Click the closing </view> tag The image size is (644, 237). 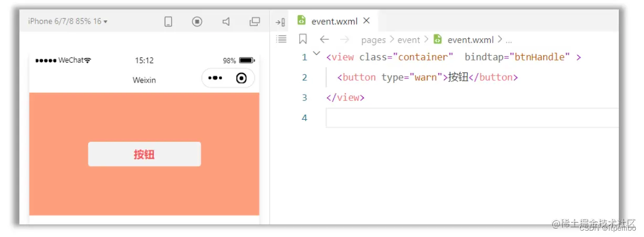(345, 97)
